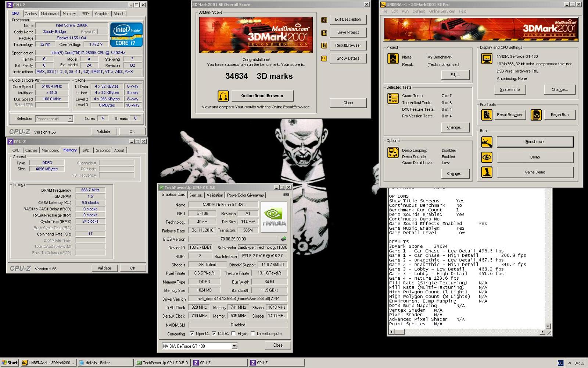The image size is (588, 368).
Task: Click the NVIDIA logo in GPU-Z
Action: click(274, 217)
